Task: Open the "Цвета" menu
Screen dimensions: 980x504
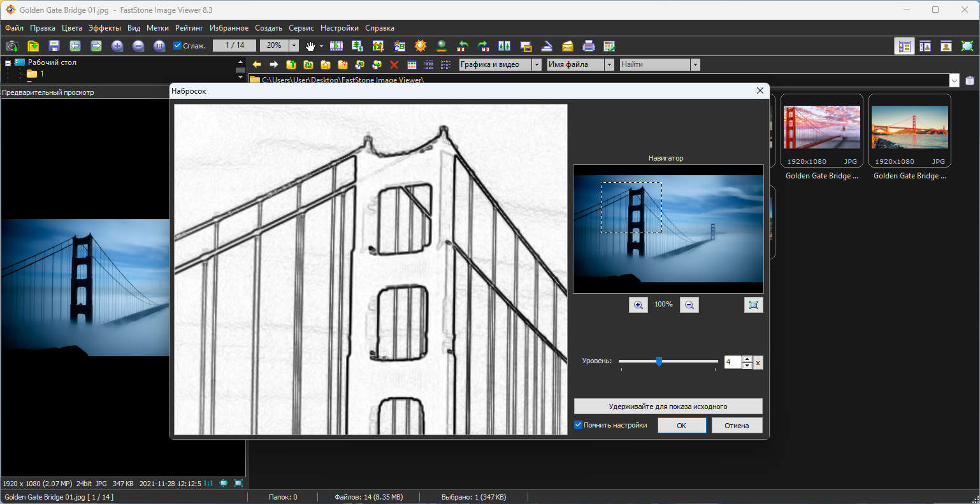Action: tap(72, 28)
